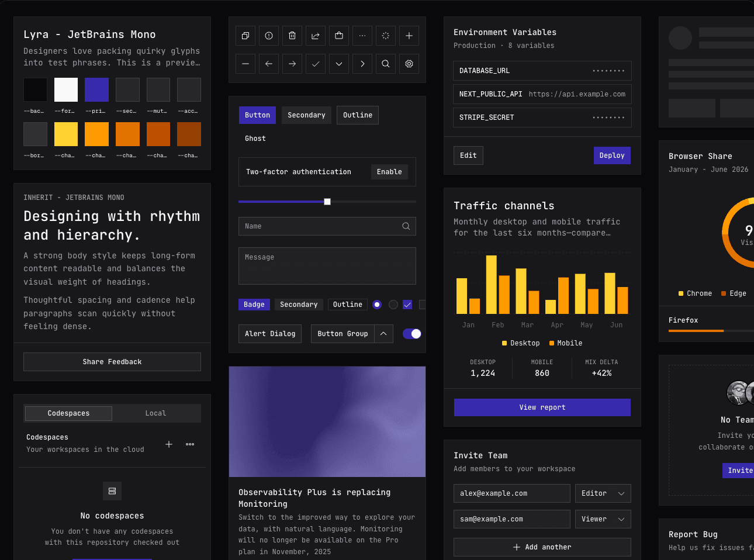754x560 pixels.
Task: Switch to the Codespaces tab
Action: (68, 413)
